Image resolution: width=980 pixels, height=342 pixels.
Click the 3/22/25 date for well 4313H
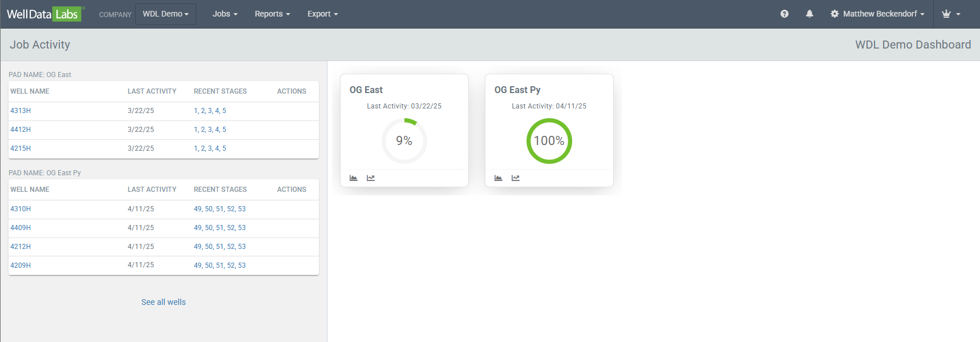[141, 111]
